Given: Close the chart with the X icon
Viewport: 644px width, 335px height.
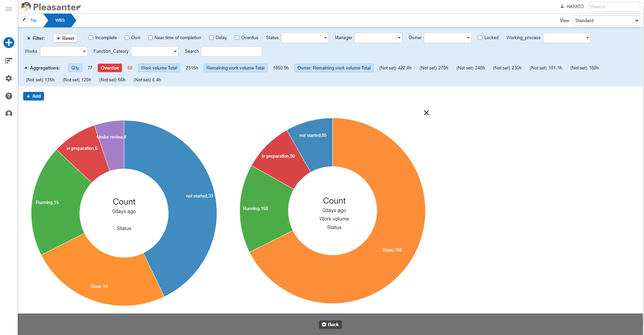Looking at the screenshot, I should pos(426,113).
